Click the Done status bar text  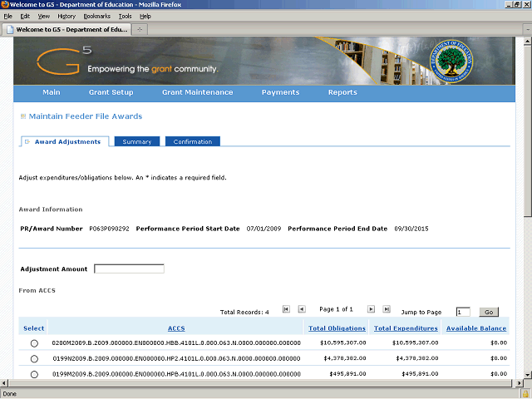(9, 394)
